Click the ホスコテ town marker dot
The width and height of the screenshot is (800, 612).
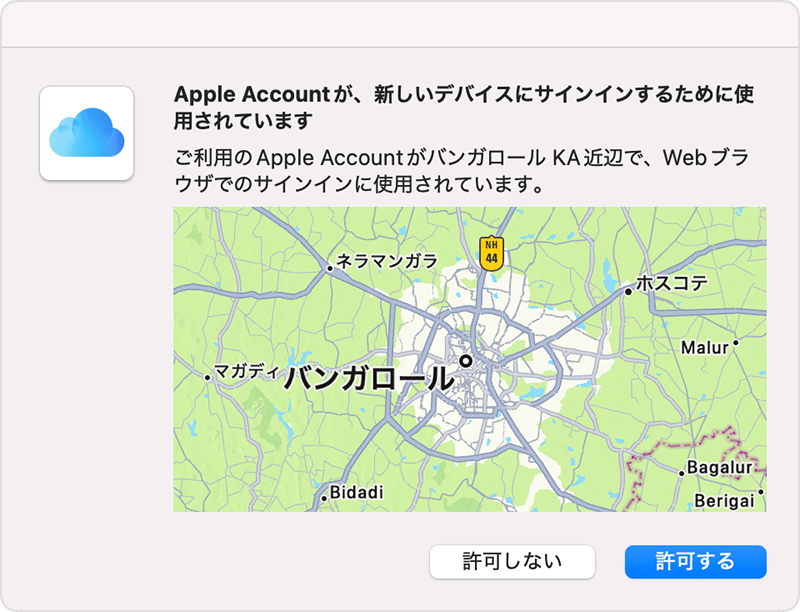(x=628, y=292)
